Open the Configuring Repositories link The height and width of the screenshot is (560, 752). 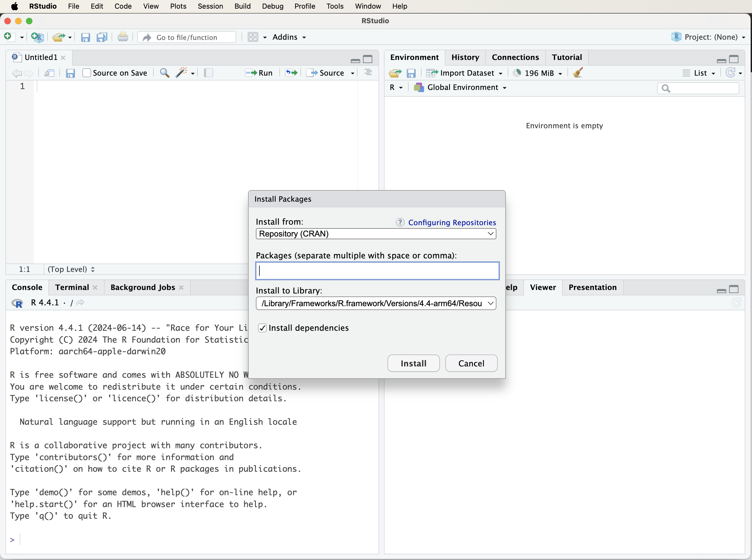[452, 222]
